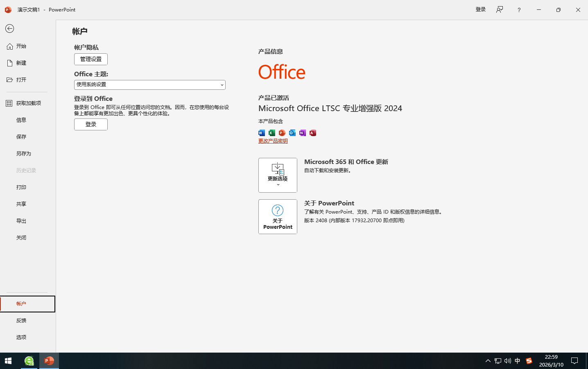
Task: Click the PowerPoint taskbar icon
Action: coord(49,361)
